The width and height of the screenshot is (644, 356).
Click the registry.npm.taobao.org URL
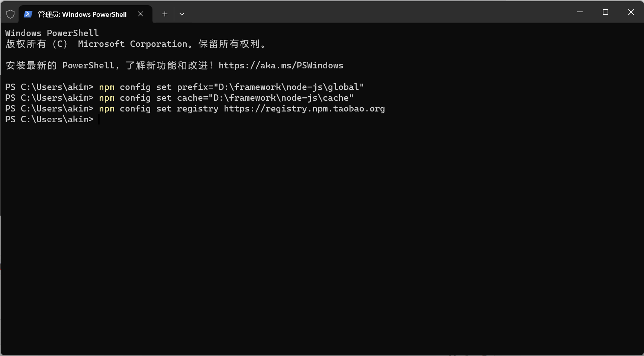[x=304, y=109]
